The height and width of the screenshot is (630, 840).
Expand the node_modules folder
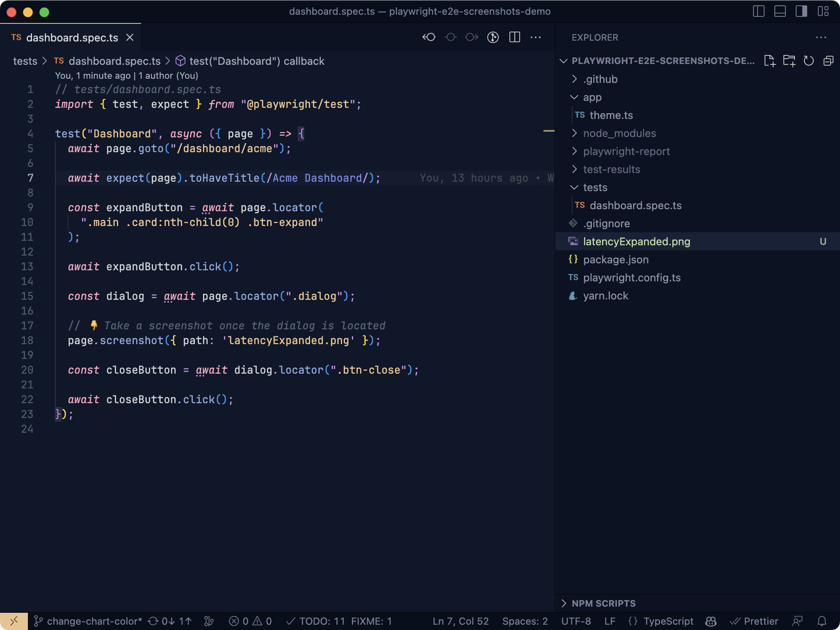(x=619, y=133)
